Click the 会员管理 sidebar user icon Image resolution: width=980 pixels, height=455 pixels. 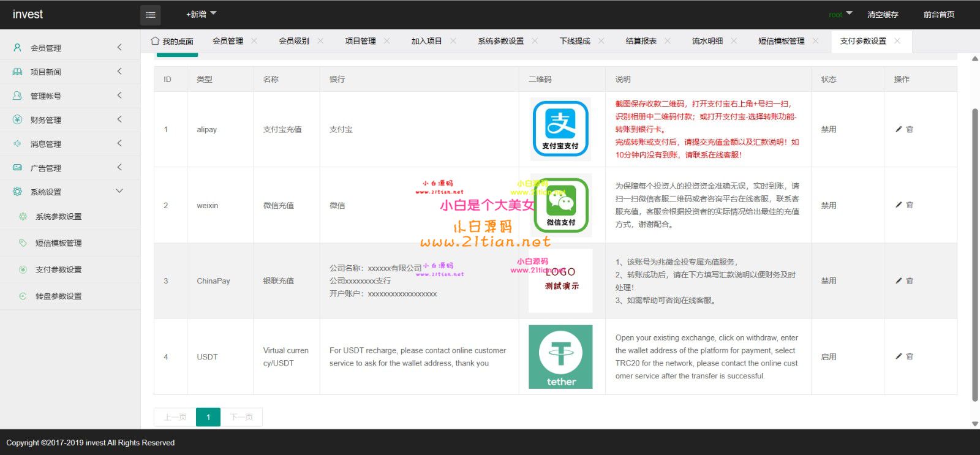coord(17,47)
